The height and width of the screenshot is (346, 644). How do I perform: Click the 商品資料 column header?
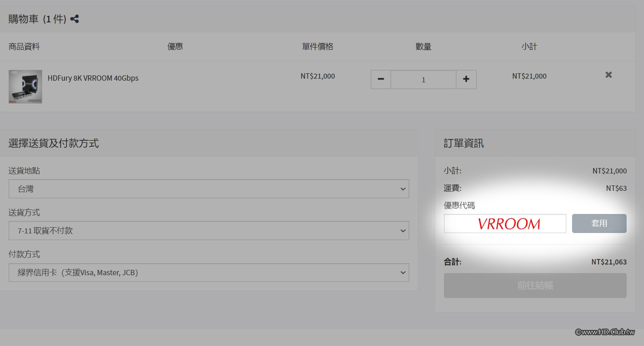coord(24,46)
